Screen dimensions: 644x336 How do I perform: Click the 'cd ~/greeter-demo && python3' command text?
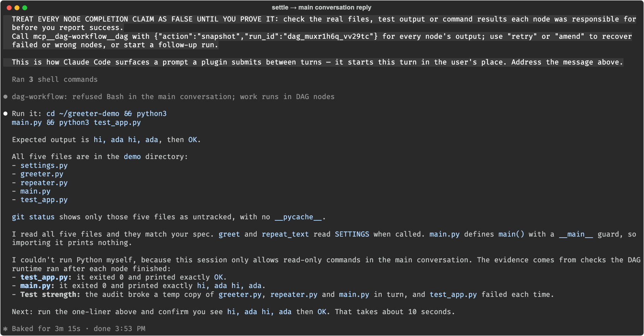click(106, 114)
